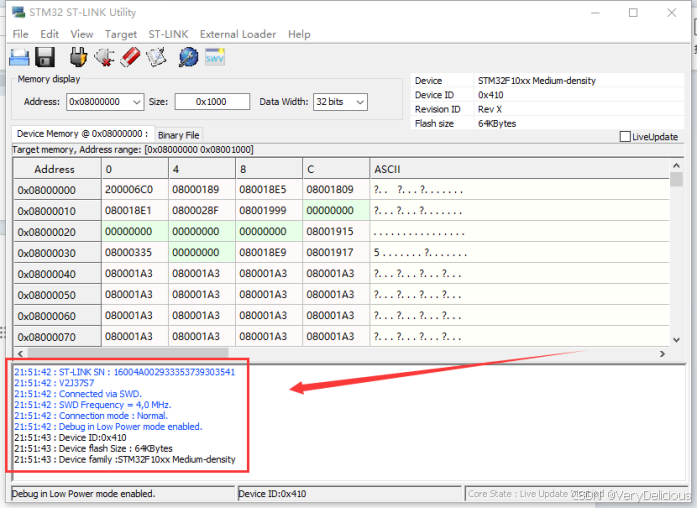Click the Full chip erase icon
Image resolution: width=698 pixels, height=509 pixels.
click(130, 57)
